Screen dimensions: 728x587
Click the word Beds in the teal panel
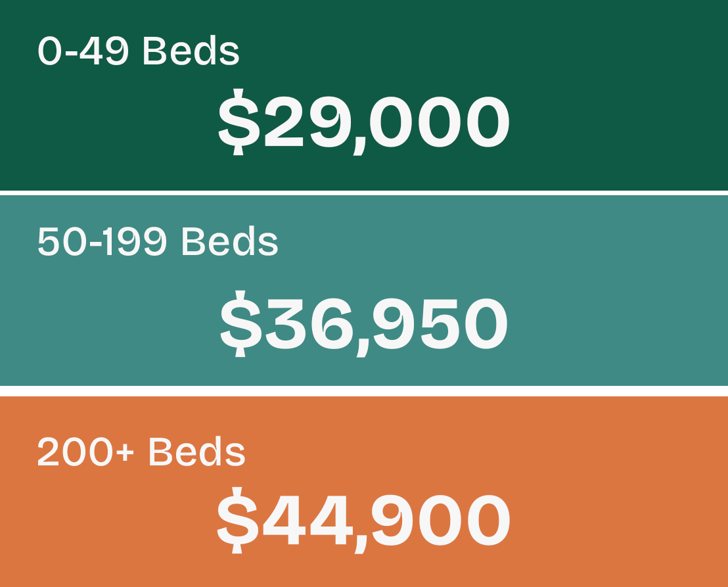click(229, 241)
